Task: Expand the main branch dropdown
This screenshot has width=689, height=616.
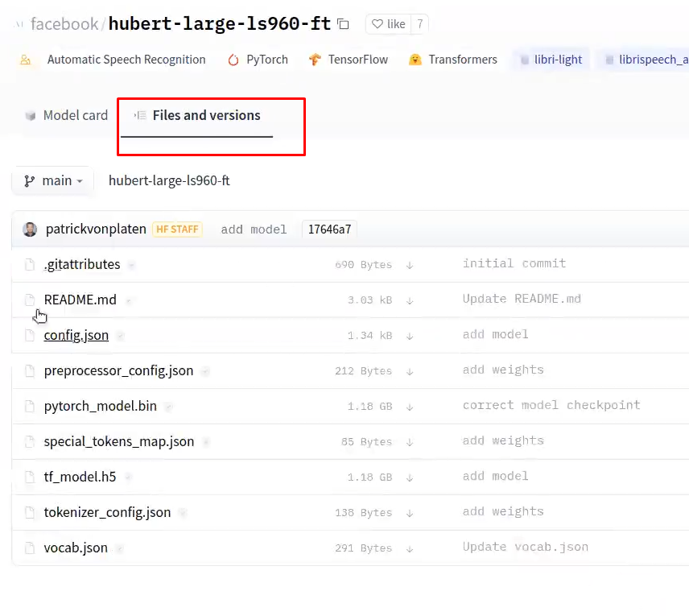Action: [x=53, y=180]
